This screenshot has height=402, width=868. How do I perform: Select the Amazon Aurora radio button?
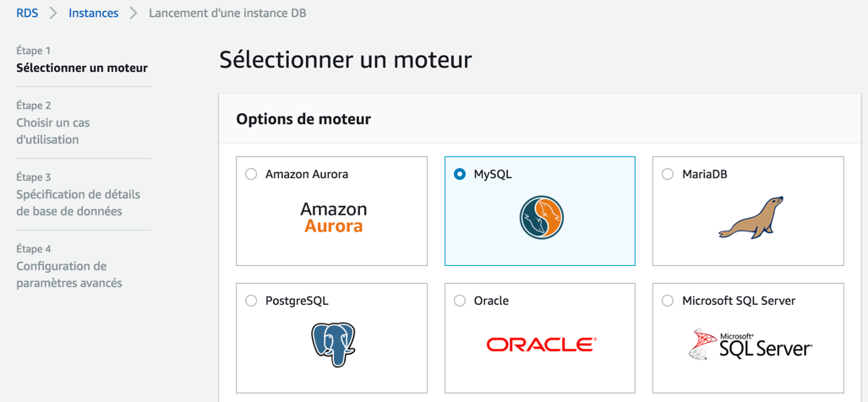point(251,174)
